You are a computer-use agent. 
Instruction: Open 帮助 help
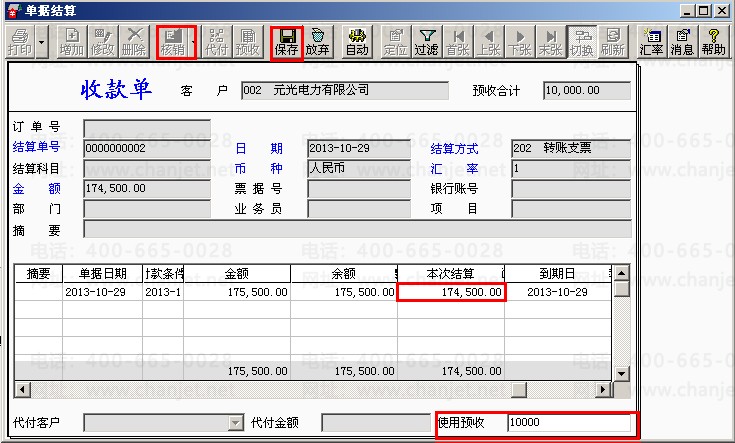point(713,42)
